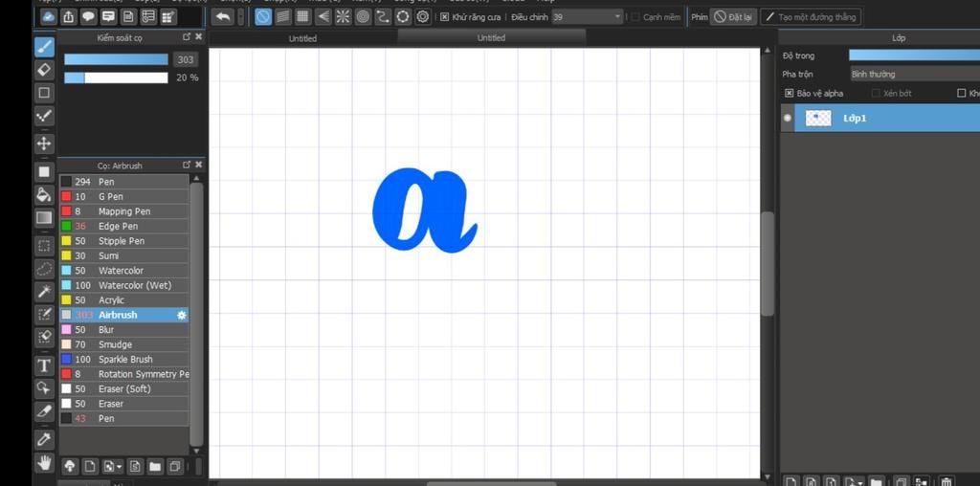The height and width of the screenshot is (486, 980).
Task: Select the Smudge brush
Action: click(x=124, y=344)
